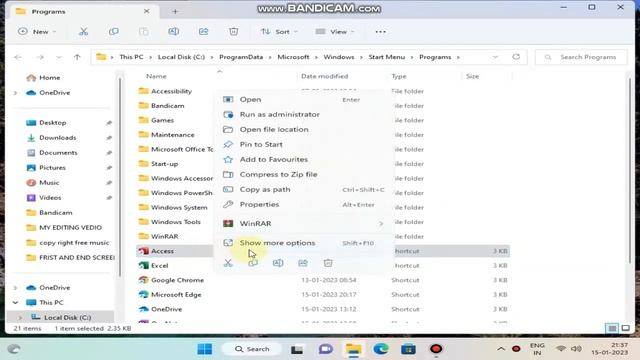The image size is (640, 360).
Task: Switch to the large thumbnails view icon
Action: (625, 328)
